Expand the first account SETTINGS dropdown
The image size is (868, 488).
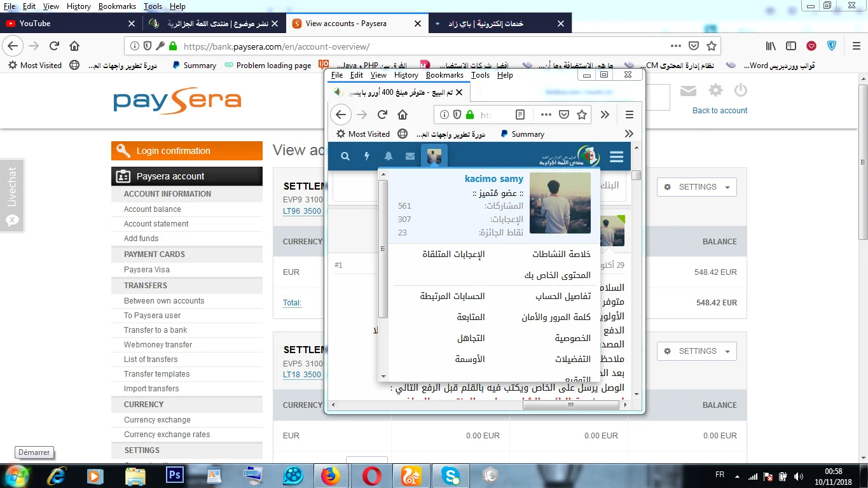[697, 187]
